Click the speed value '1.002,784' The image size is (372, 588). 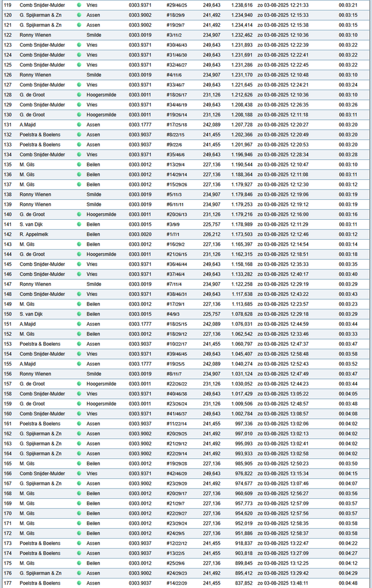[x=242, y=414]
